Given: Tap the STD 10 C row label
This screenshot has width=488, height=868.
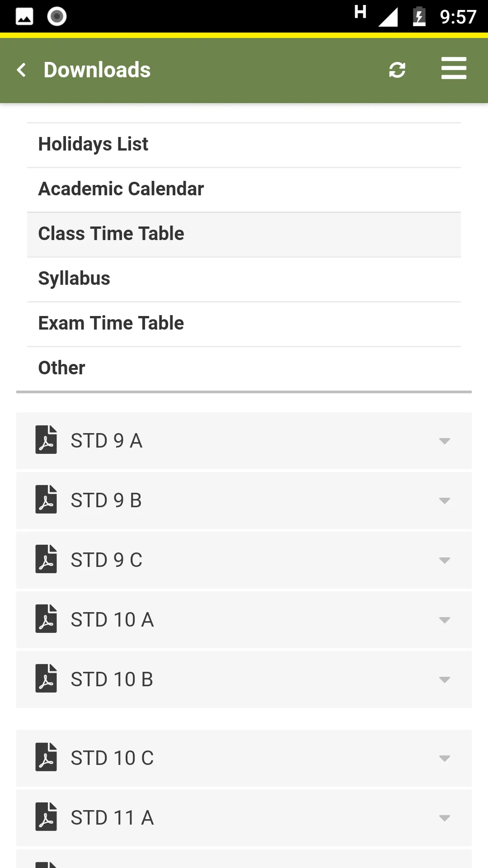Looking at the screenshot, I should (112, 758).
